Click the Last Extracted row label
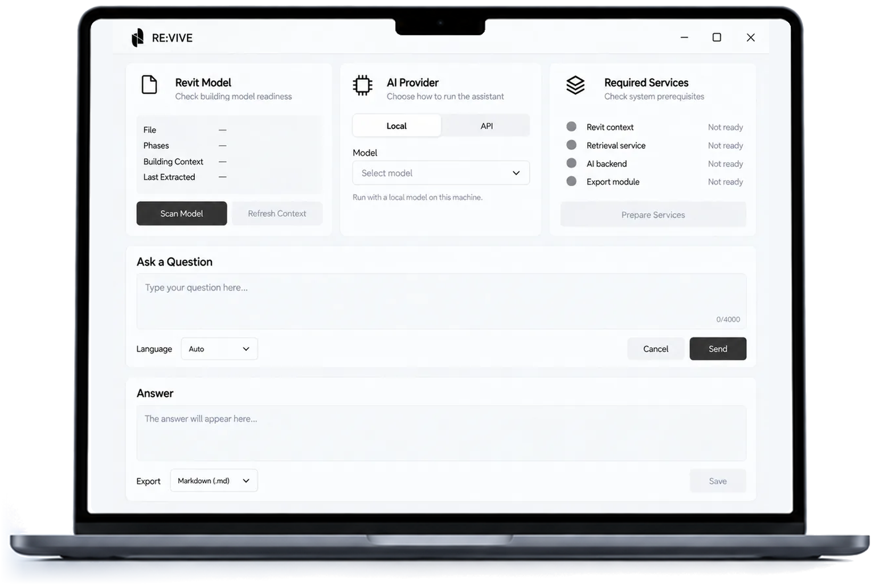This screenshot has width=875, height=588. pos(169,177)
